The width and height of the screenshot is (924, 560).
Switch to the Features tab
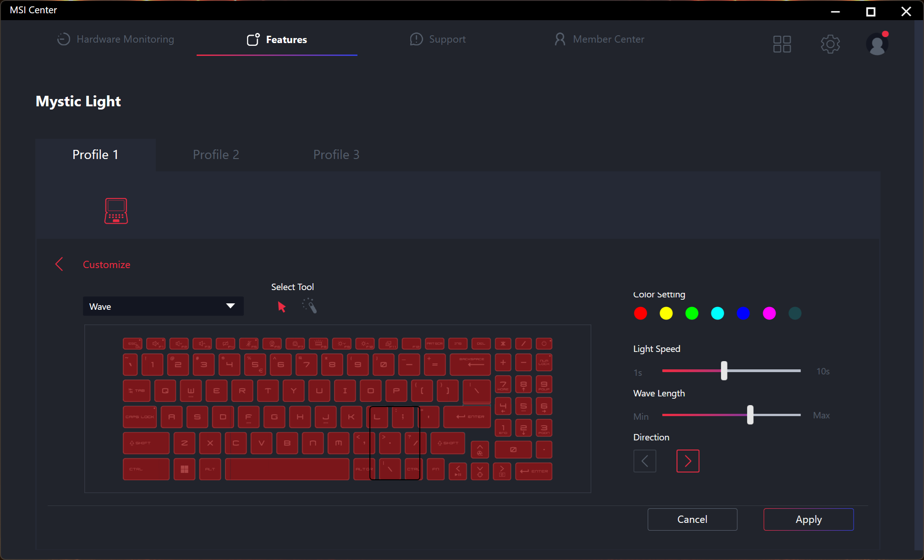click(x=277, y=40)
